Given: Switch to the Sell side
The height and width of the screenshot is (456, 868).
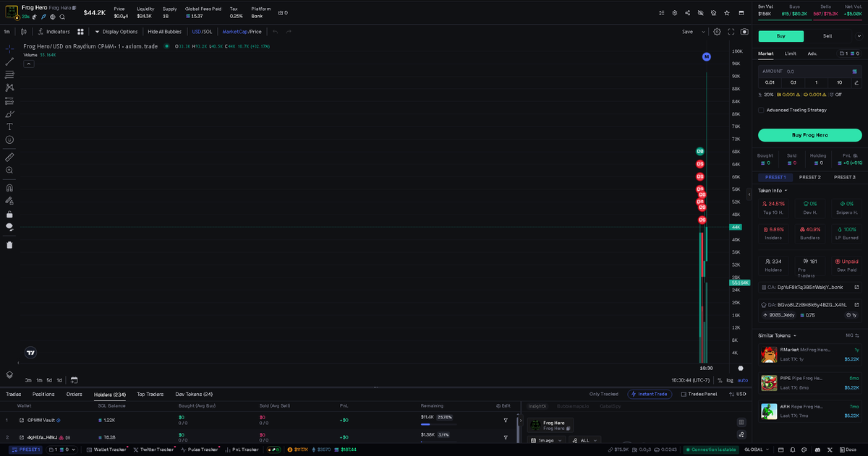Looking at the screenshot, I should click(827, 36).
